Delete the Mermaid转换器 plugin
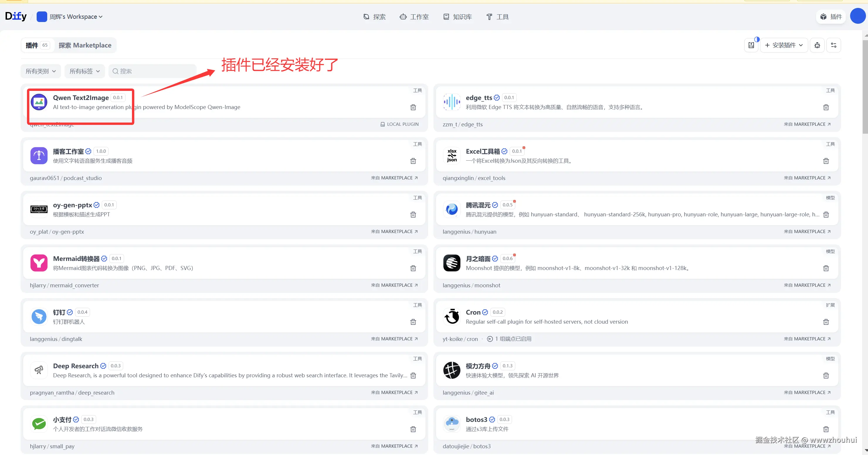Image resolution: width=868 pixels, height=455 pixels. [x=413, y=268]
